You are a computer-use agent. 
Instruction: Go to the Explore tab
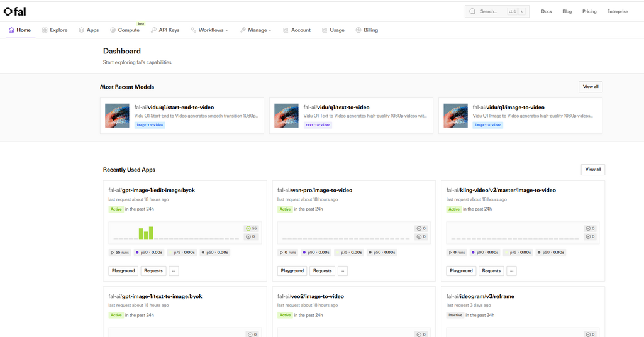click(55, 30)
